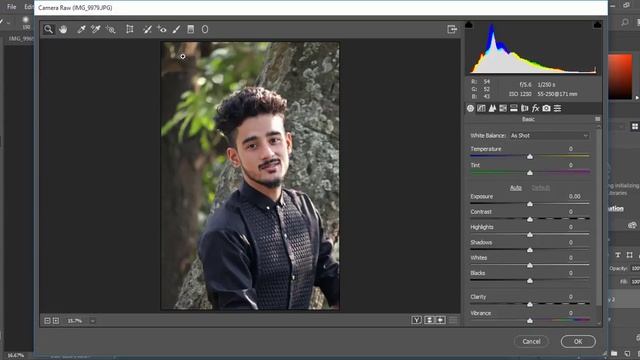Image resolution: width=640 pixels, height=360 pixels.
Task: Open the Detail panel tab
Action: (492, 108)
